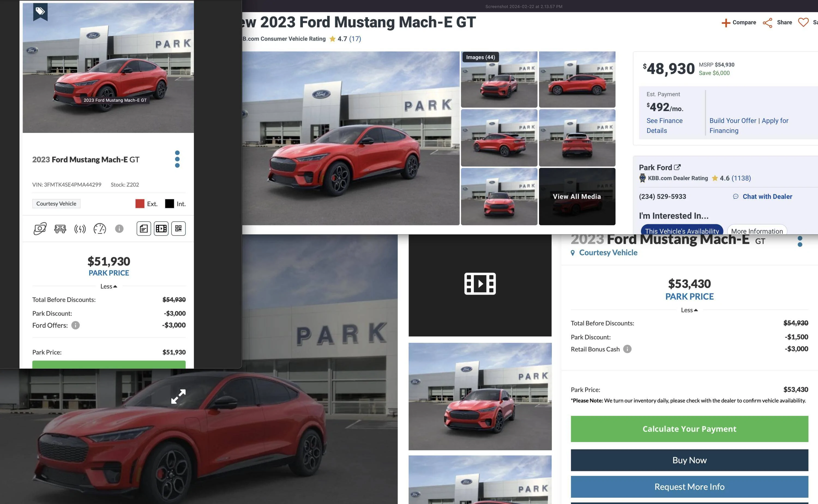Collapse Less under the $51,930 Park Price

[109, 286]
